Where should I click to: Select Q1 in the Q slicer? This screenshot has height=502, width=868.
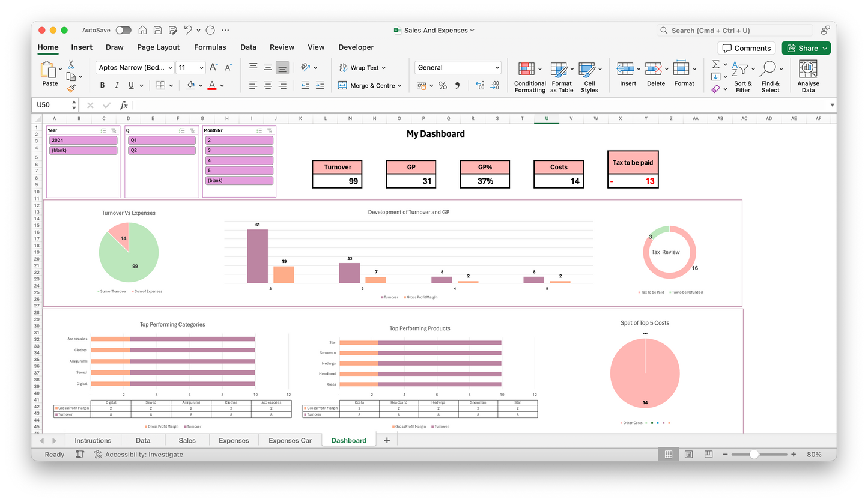[162, 140]
